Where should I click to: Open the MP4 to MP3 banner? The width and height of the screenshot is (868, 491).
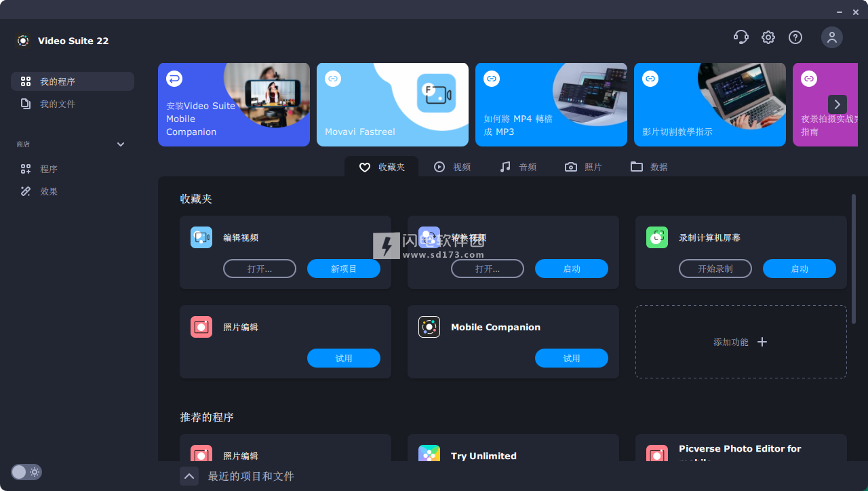(551, 104)
